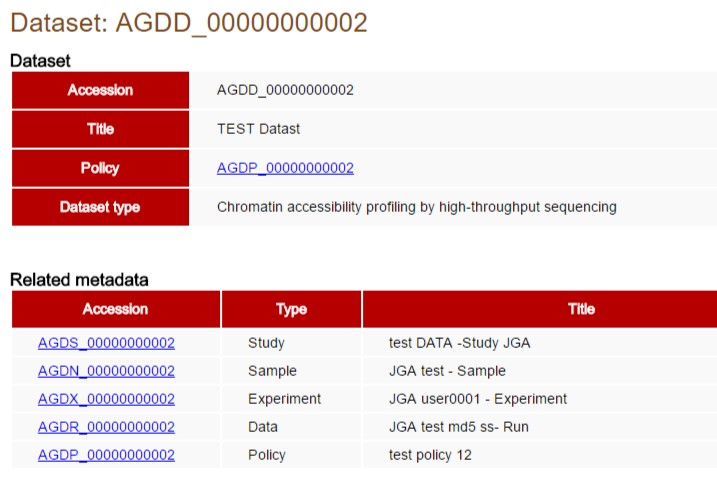This screenshot has width=717, height=483.
Task: Click the Type column header
Action: (291, 309)
